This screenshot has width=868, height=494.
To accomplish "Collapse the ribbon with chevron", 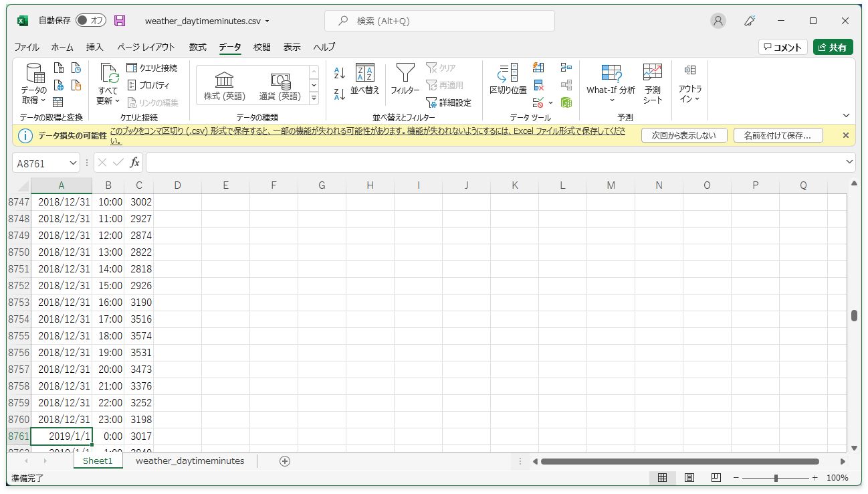I will coord(846,115).
